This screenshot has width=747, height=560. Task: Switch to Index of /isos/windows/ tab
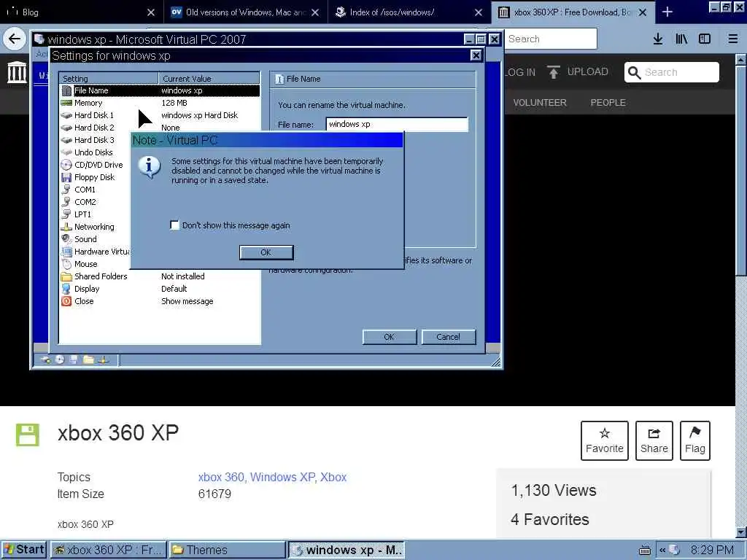click(x=409, y=12)
